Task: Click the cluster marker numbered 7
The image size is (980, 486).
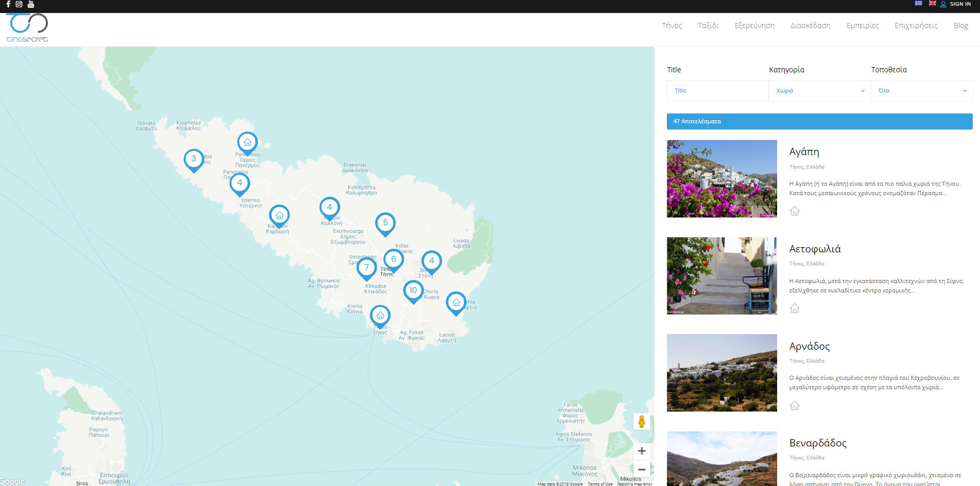Action: pyautogui.click(x=367, y=268)
